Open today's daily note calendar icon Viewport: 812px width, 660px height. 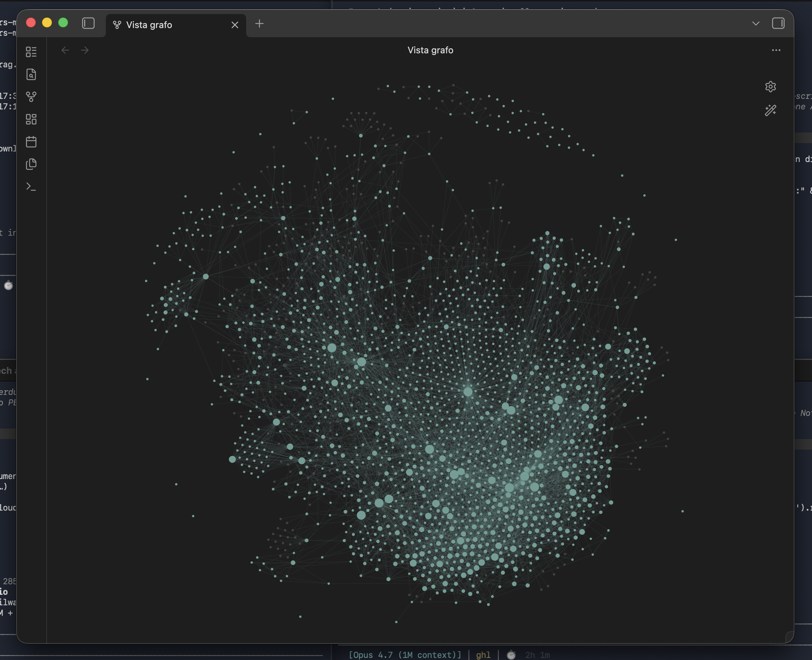click(x=31, y=142)
